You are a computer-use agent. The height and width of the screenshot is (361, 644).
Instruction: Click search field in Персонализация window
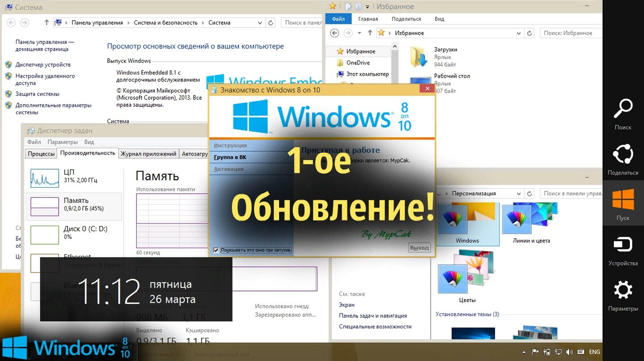pyautogui.click(x=571, y=193)
